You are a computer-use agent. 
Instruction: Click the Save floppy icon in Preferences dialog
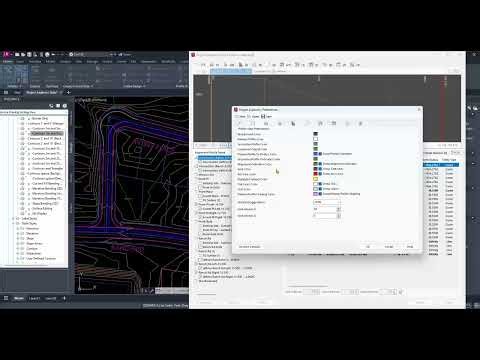[x=263, y=116]
